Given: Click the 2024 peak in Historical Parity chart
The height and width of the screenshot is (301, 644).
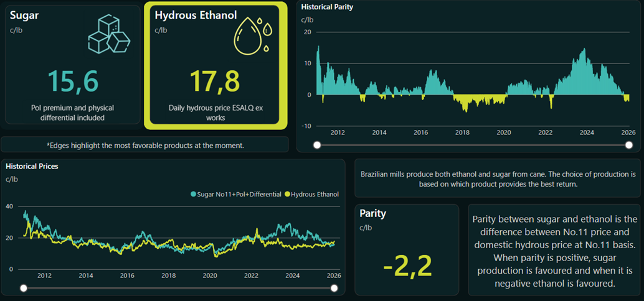Looking at the screenshot, I should click(x=584, y=50).
